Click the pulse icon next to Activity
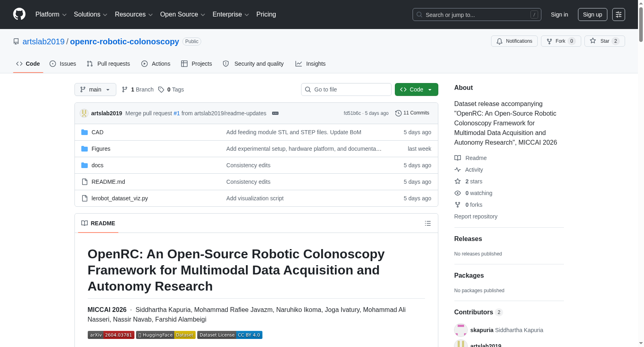The height and width of the screenshot is (347, 644). click(x=458, y=170)
